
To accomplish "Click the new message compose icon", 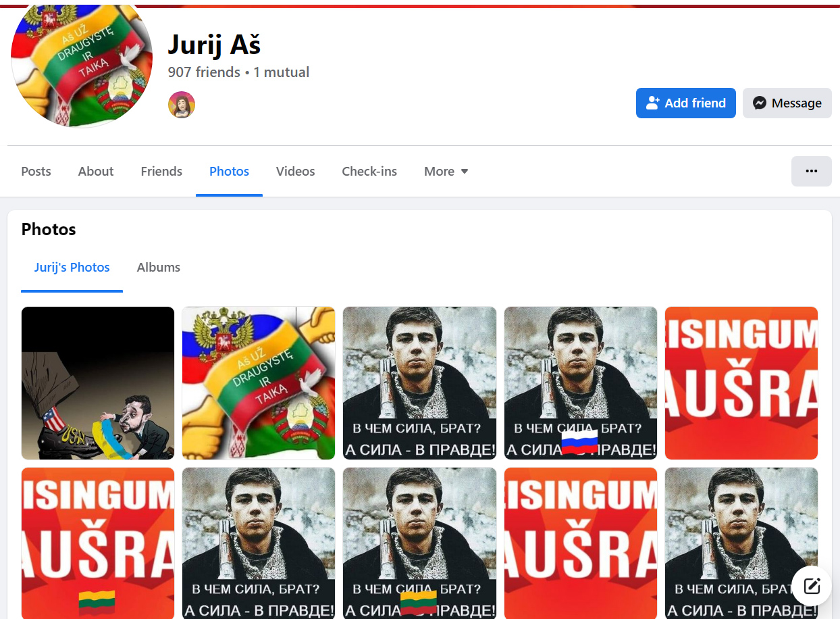I will (812, 585).
